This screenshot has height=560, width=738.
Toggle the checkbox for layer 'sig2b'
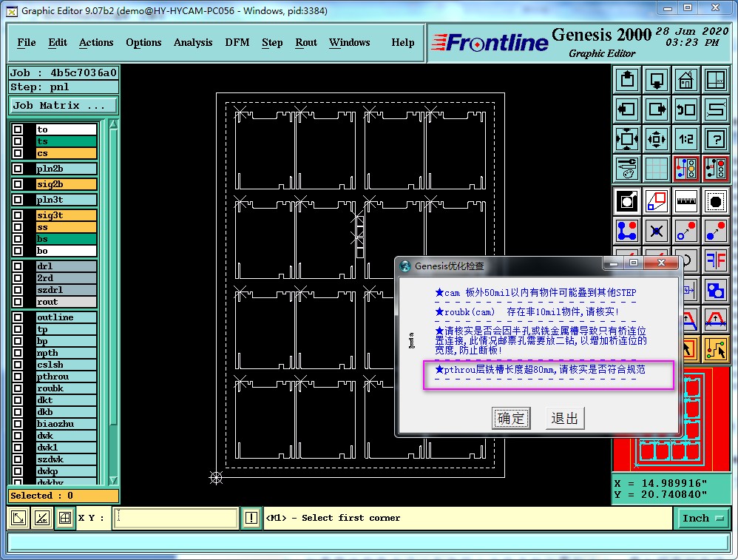pyautogui.click(x=18, y=184)
